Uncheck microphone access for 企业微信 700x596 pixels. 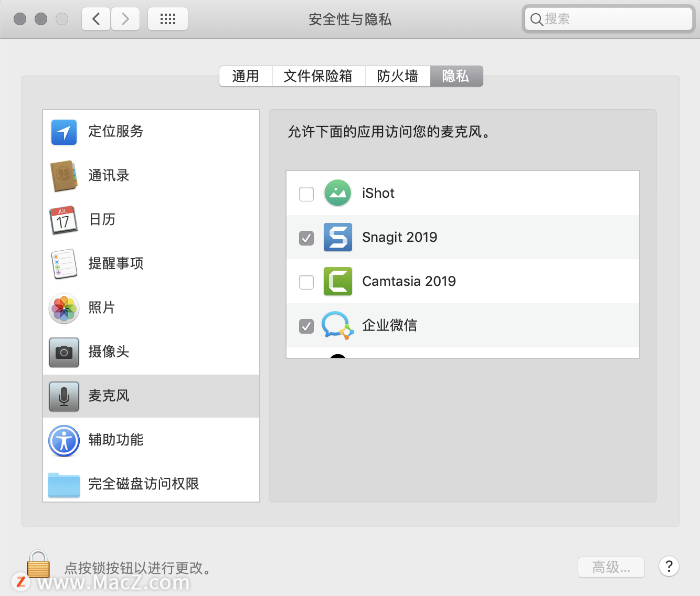306,326
